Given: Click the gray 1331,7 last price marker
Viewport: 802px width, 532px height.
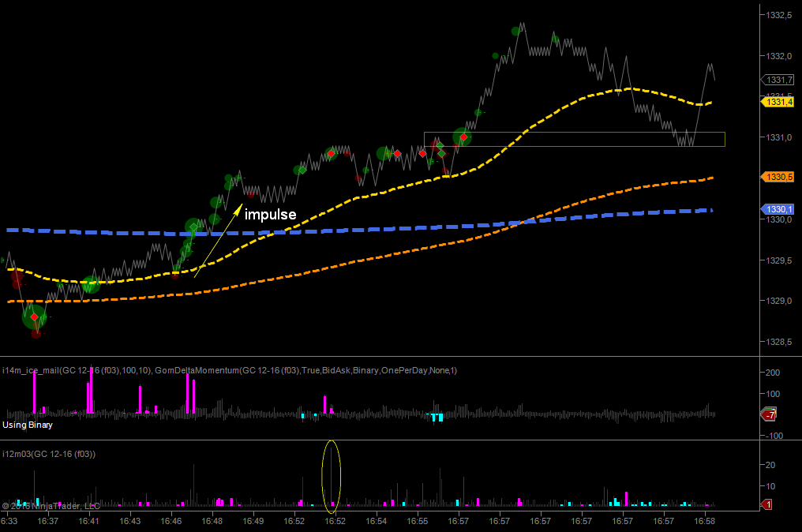Looking at the screenshot, I should pyautogui.click(x=779, y=80).
